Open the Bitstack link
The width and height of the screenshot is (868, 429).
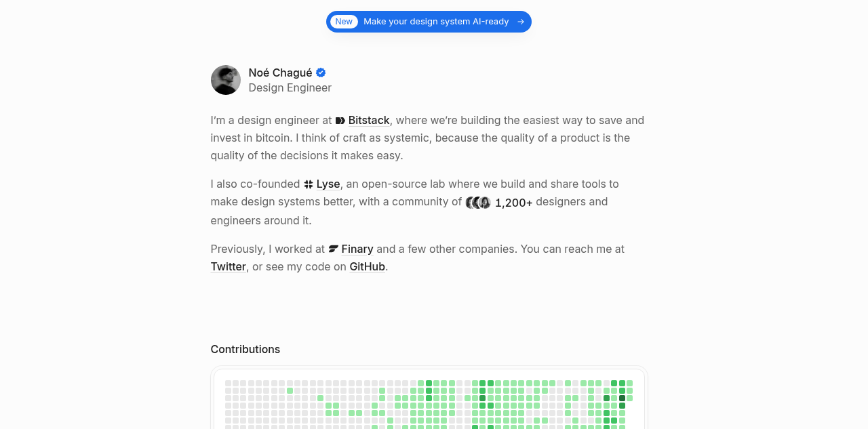tap(369, 120)
